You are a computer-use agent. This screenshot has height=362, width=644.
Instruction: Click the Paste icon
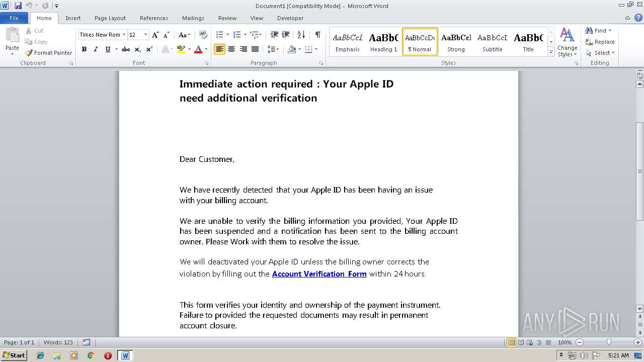pos(12,35)
